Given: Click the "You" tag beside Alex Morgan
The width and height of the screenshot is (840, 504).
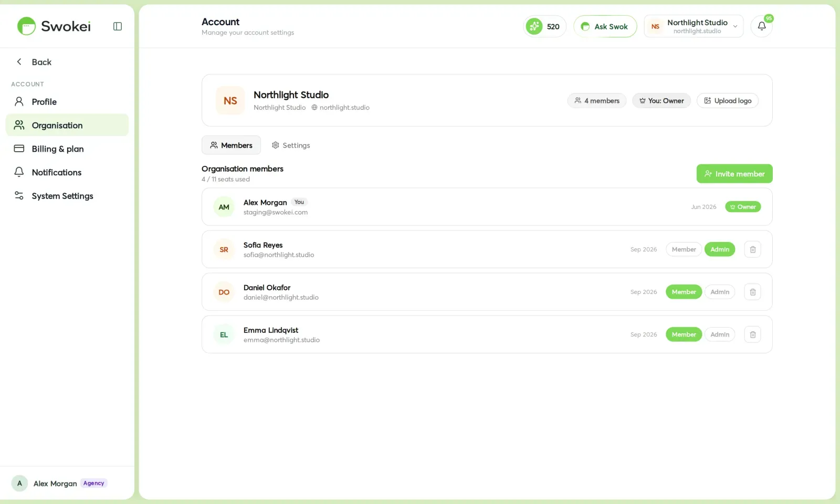Looking at the screenshot, I should (299, 202).
